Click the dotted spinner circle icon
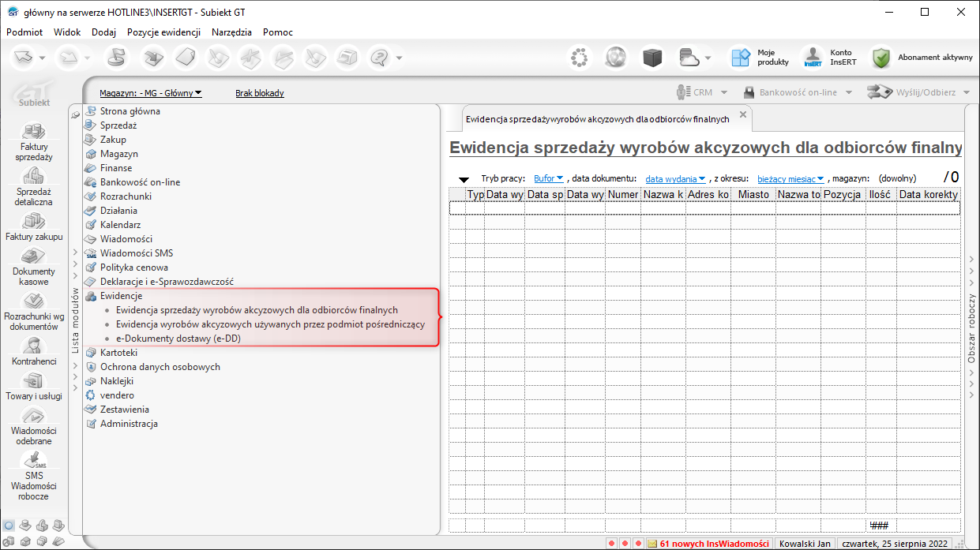Screen dimensions: 980x550 point(580,57)
